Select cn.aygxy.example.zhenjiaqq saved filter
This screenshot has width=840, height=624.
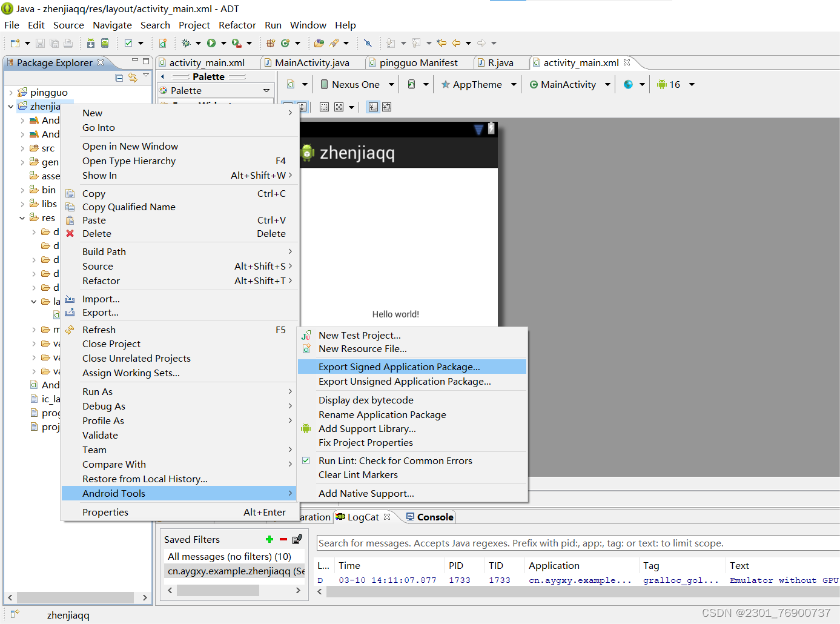coord(234,571)
